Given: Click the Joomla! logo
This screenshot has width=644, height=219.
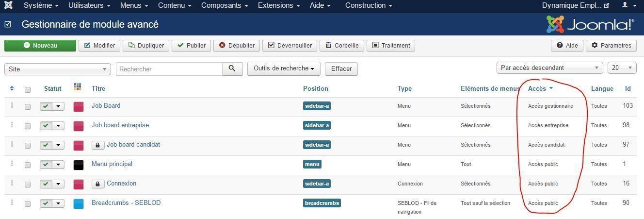Looking at the screenshot, I should (x=590, y=24).
